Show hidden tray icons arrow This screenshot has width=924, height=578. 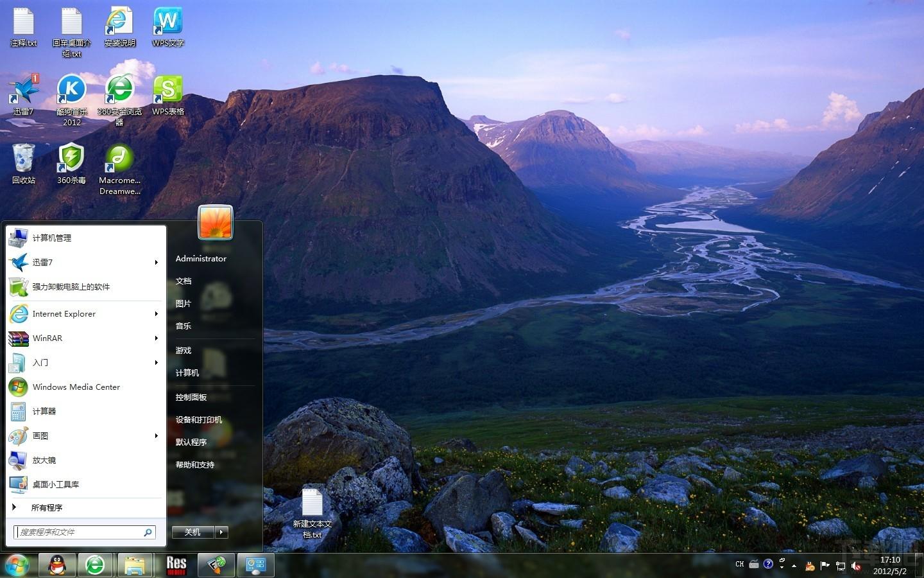794,566
